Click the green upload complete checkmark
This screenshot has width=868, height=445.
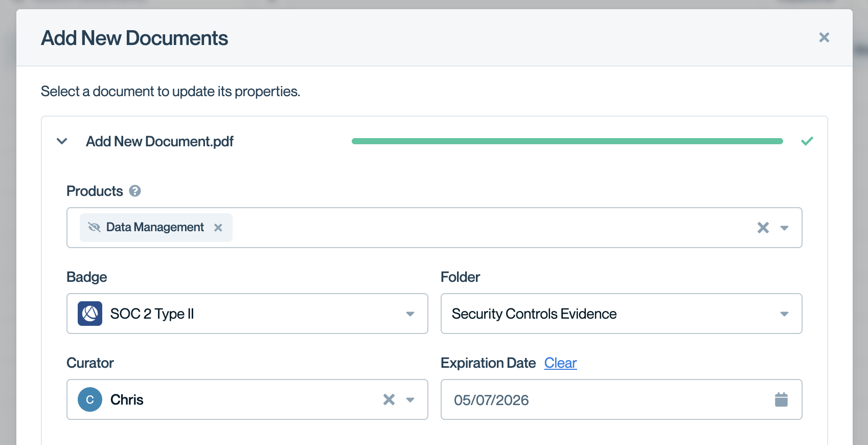[x=807, y=141]
